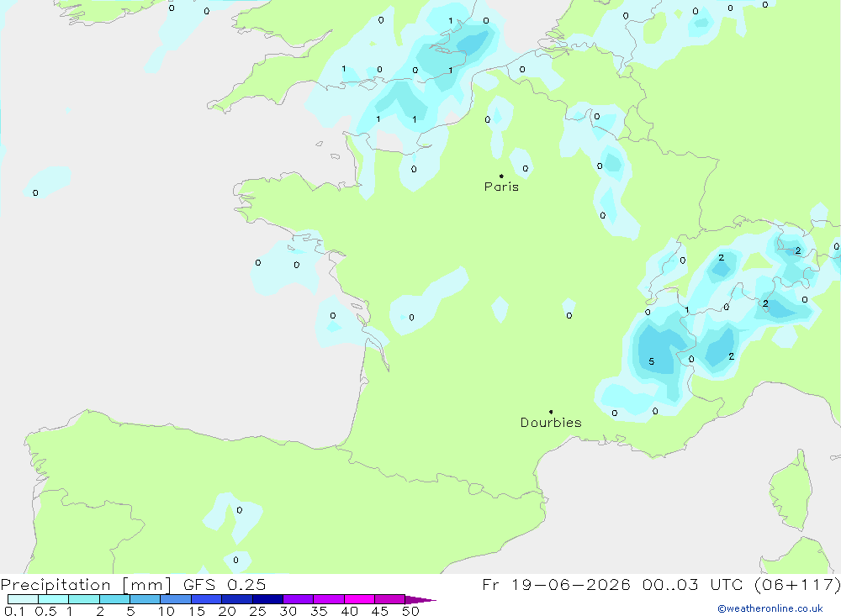The width and height of the screenshot is (841, 616).
Task: Click the '(06+117)' forecast run text
Action: point(797,585)
